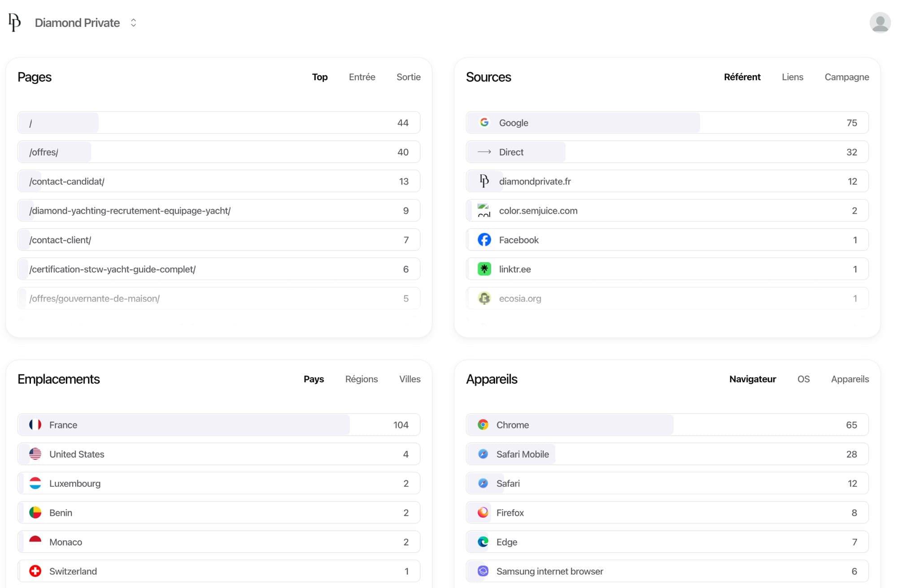Click the Switzerland flag icon
897x588 pixels.
[x=35, y=571]
